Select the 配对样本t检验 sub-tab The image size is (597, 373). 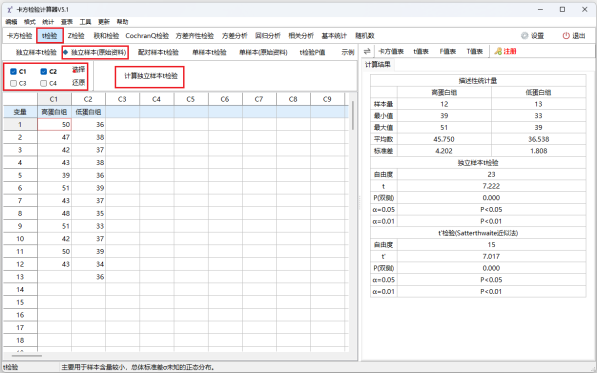click(158, 52)
